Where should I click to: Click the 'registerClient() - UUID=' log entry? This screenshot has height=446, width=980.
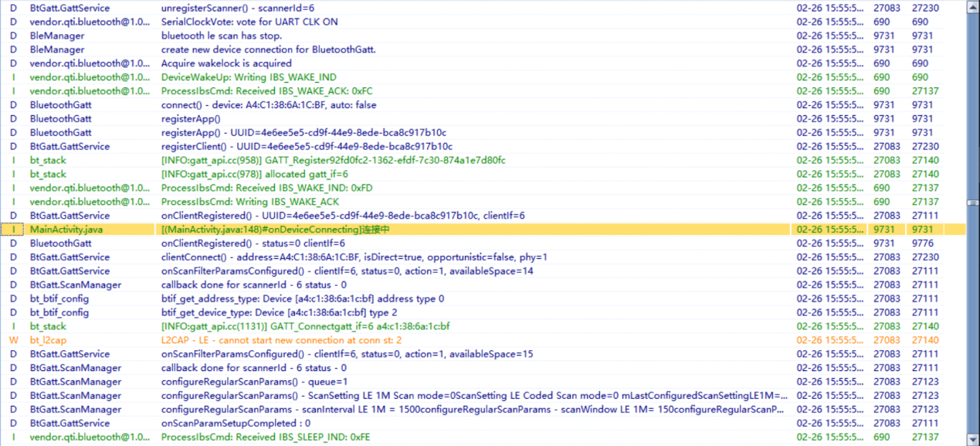(307, 147)
